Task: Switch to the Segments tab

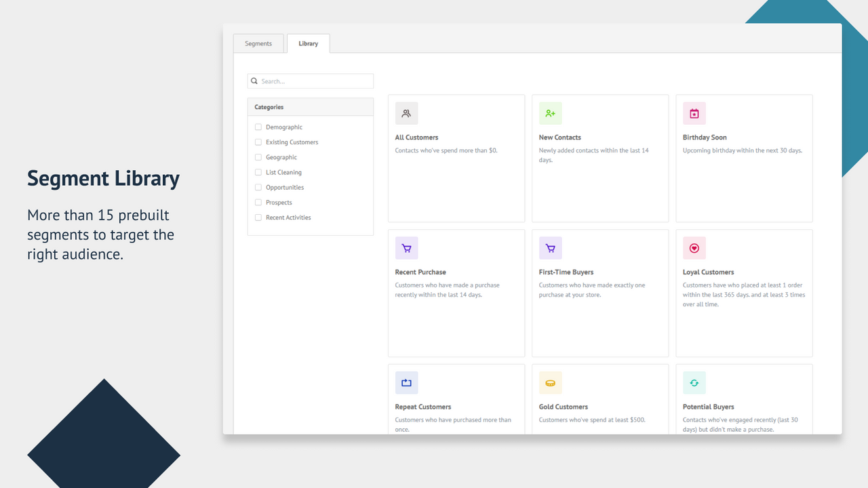Action: 258,43
